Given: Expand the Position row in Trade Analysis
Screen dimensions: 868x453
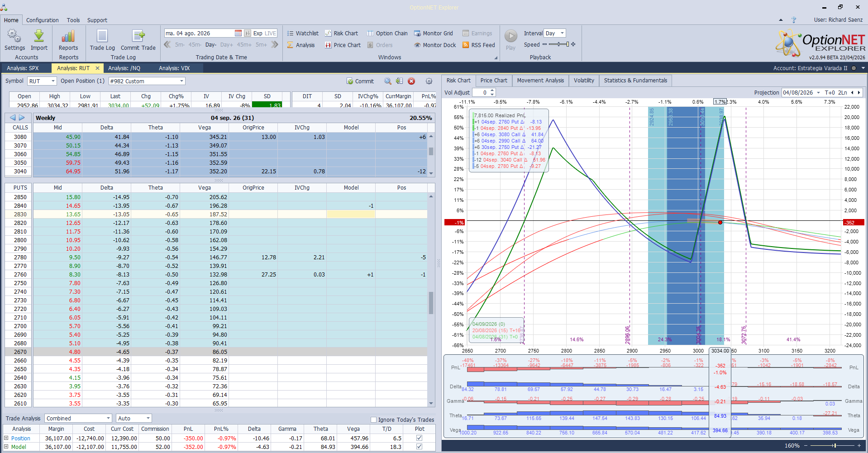Looking at the screenshot, I should (x=6, y=438).
